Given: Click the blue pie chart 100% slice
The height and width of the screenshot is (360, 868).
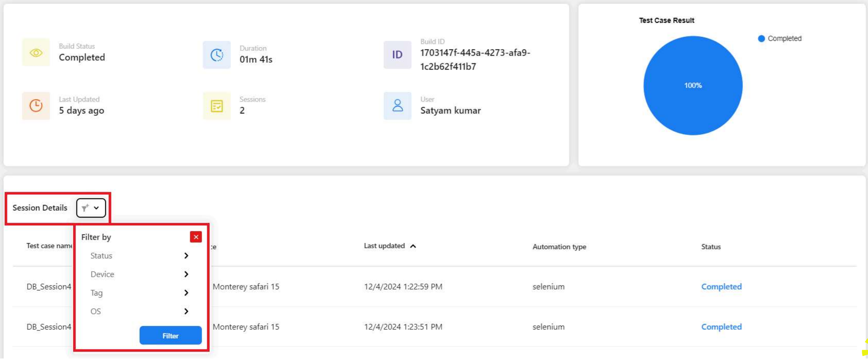Looking at the screenshot, I should click(x=693, y=85).
